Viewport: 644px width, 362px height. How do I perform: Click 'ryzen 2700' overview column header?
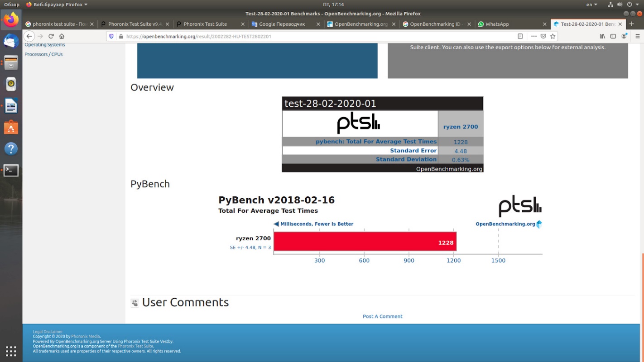click(x=461, y=127)
